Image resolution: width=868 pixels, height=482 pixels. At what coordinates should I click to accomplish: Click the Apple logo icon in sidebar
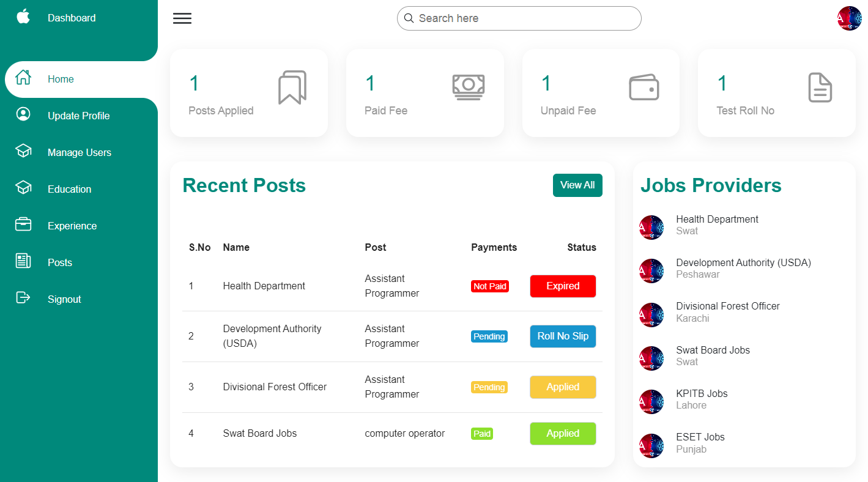[23, 16]
